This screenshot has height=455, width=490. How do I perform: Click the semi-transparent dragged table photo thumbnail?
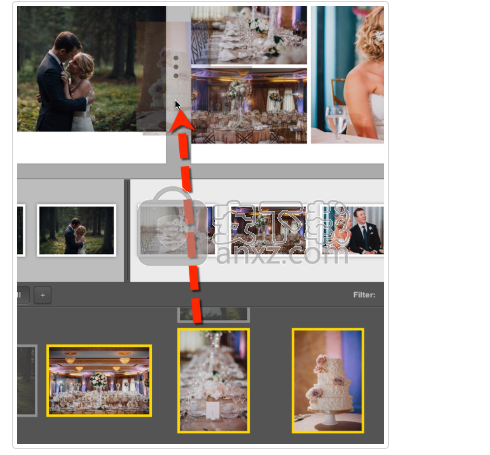point(172,230)
